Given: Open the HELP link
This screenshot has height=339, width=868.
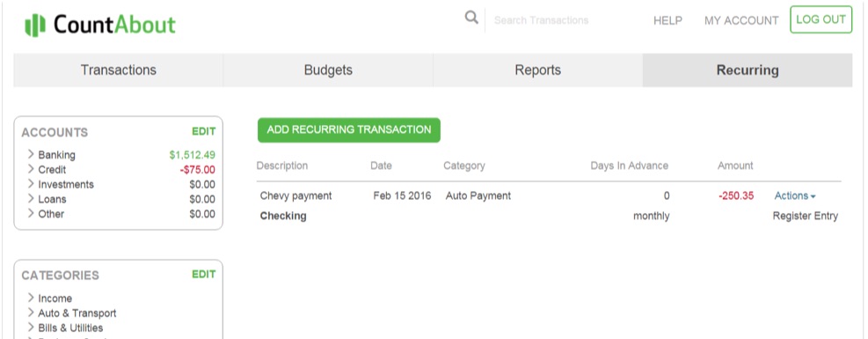Looking at the screenshot, I should point(667,20).
